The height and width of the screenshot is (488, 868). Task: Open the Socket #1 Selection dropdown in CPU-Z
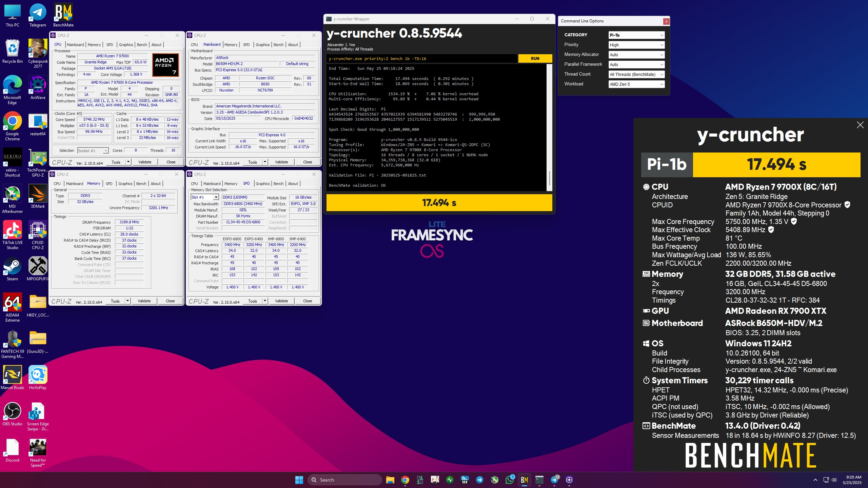click(93, 151)
